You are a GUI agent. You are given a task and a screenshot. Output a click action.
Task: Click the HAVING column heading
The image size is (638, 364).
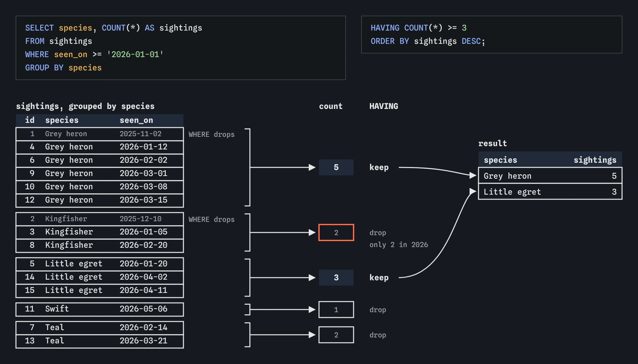(383, 106)
